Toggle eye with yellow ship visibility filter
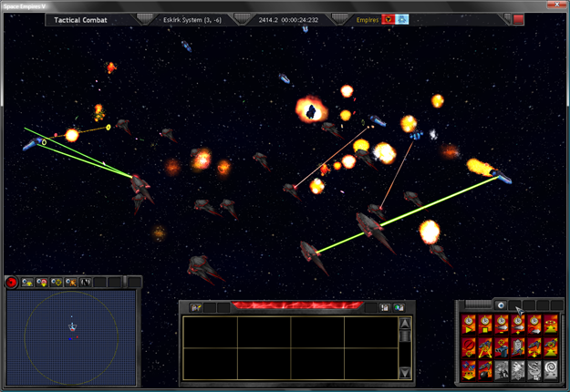 point(26,283)
